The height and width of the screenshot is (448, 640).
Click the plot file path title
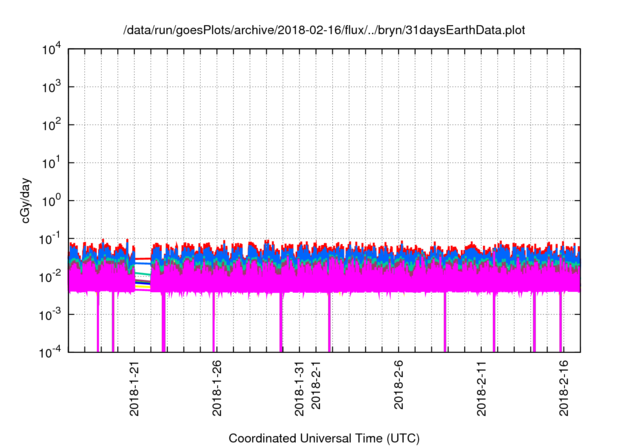324,30
